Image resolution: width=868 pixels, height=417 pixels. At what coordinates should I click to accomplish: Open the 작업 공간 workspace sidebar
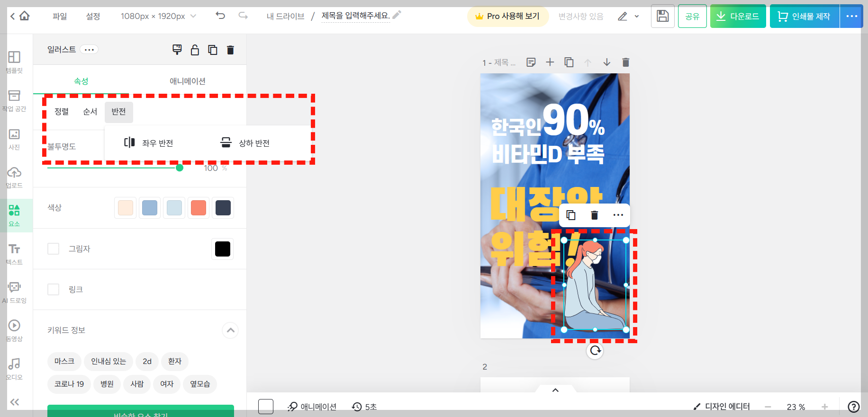click(x=14, y=100)
